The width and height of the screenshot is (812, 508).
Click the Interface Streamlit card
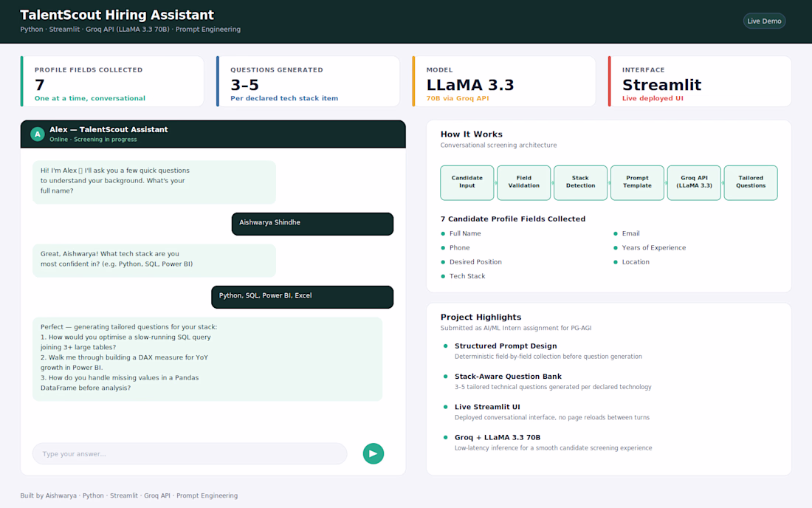(x=700, y=81)
